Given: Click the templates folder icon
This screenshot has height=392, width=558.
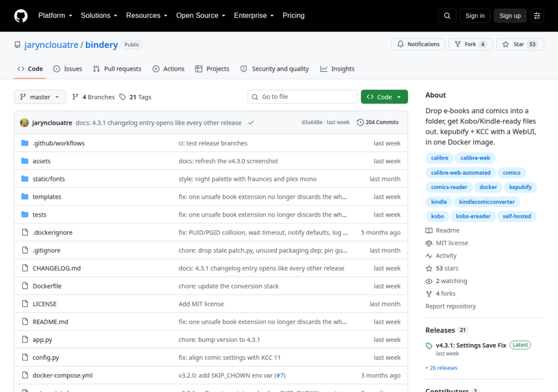Looking at the screenshot, I should pyautogui.click(x=25, y=197).
